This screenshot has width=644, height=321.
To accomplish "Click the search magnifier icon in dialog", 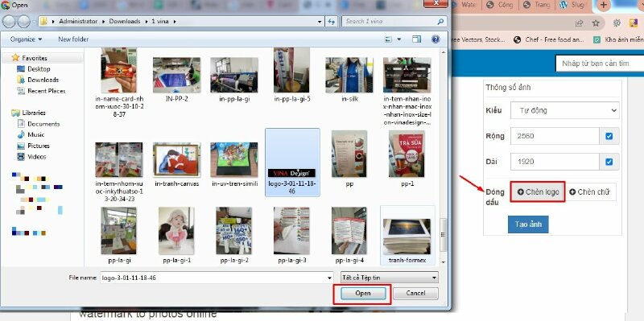I will [440, 22].
